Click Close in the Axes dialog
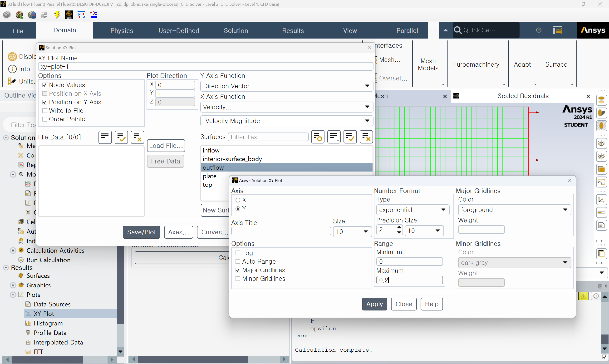 404,304
